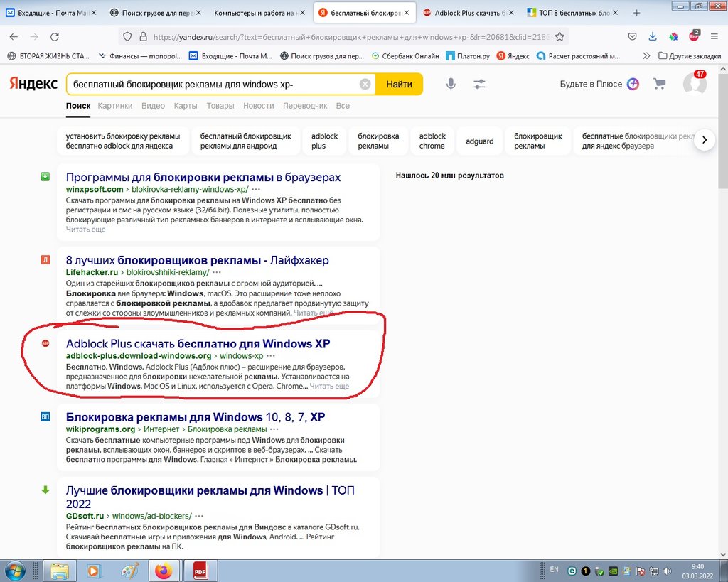Open the Firefox hamburger menu
728x582 pixels.
coord(714,37)
